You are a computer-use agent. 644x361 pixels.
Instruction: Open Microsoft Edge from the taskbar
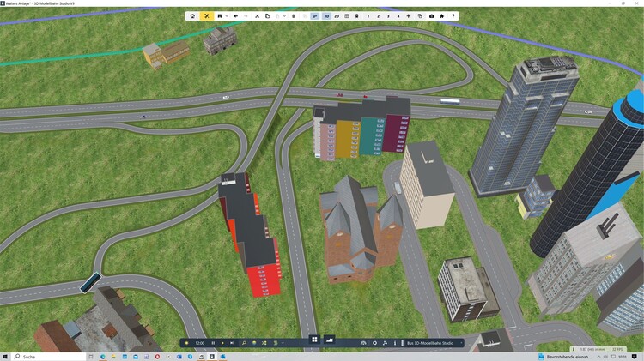102,357
